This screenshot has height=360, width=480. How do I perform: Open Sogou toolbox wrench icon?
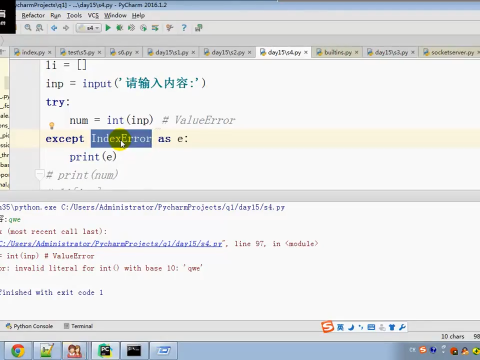tap(402, 327)
